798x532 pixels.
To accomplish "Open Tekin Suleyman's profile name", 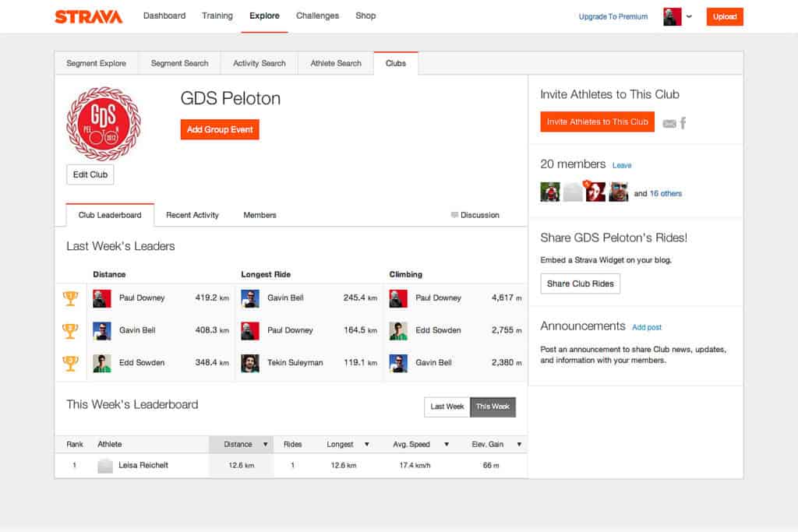I will 295,363.
